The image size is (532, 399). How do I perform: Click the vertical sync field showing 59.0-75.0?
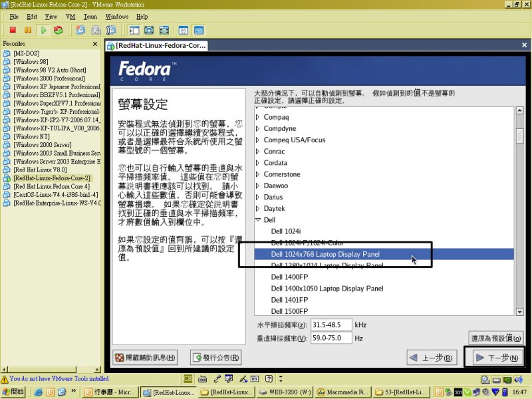coord(331,338)
